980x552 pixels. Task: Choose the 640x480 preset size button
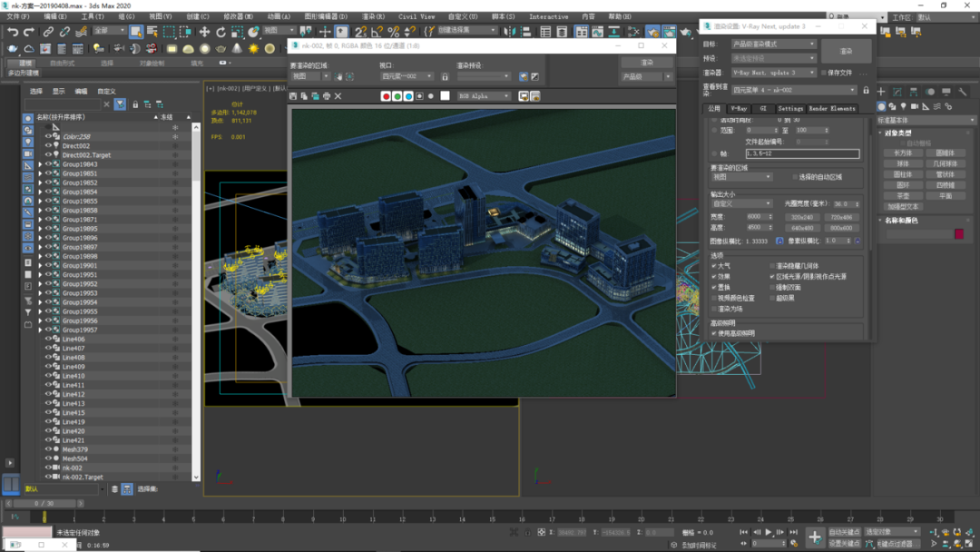(802, 228)
